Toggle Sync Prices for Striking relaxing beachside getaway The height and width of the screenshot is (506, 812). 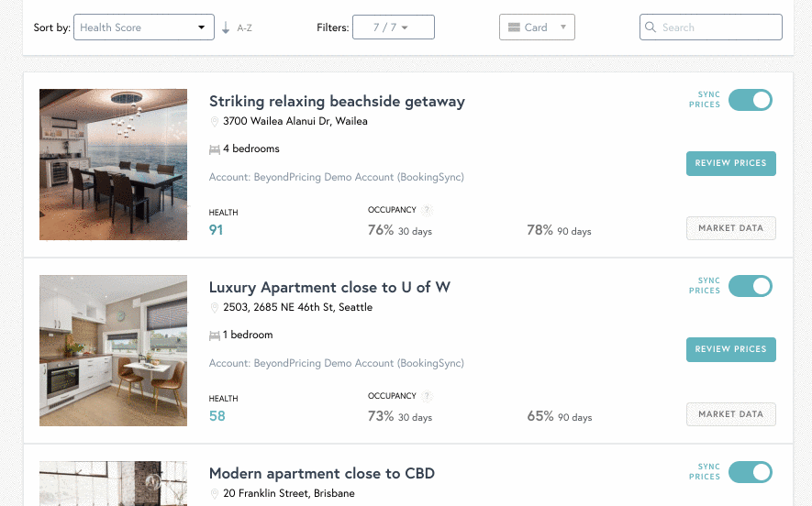750,100
